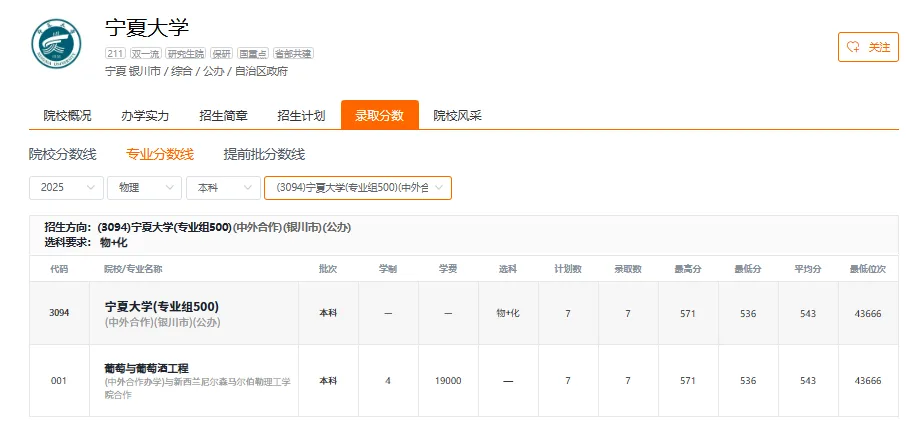The height and width of the screenshot is (426, 924).
Task: Click code 001 in the table
Action: (x=59, y=381)
